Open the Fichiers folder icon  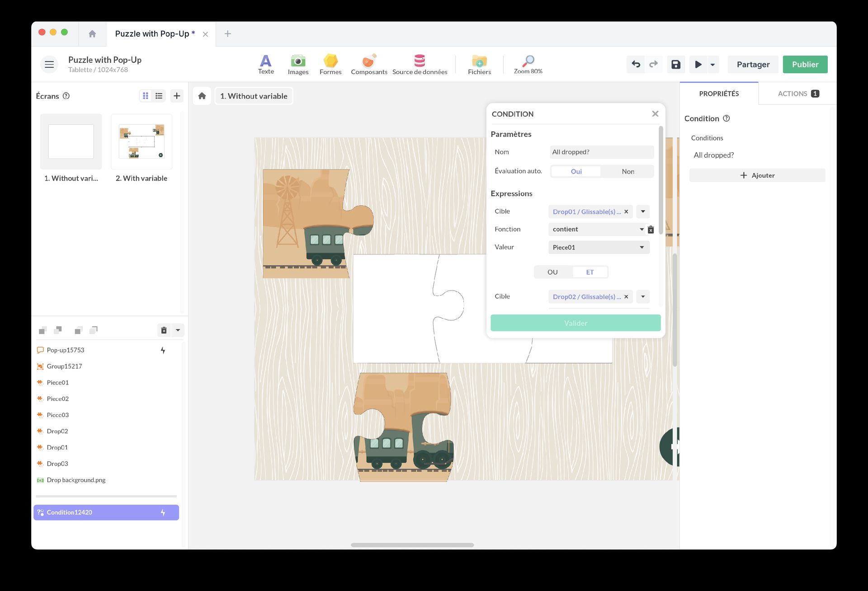coord(479,64)
